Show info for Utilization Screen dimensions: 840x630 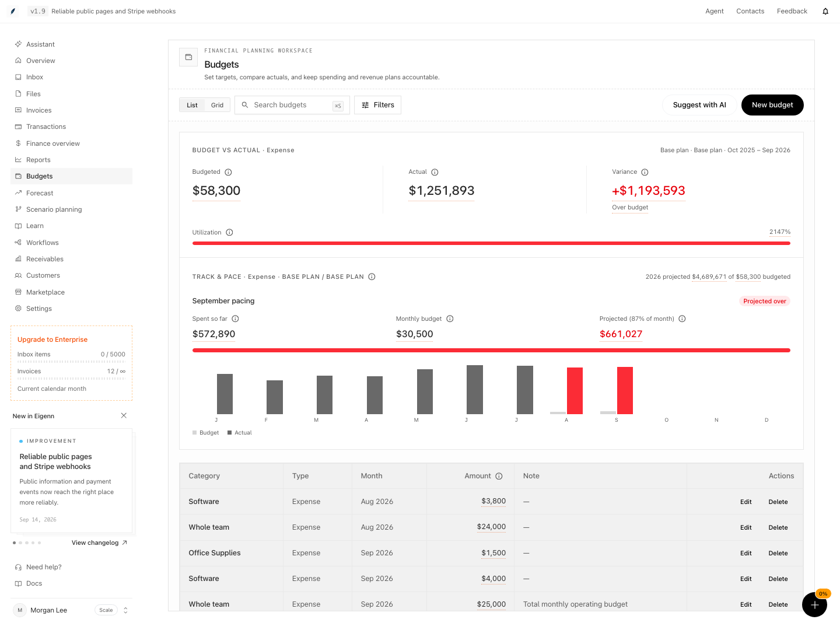(x=229, y=232)
